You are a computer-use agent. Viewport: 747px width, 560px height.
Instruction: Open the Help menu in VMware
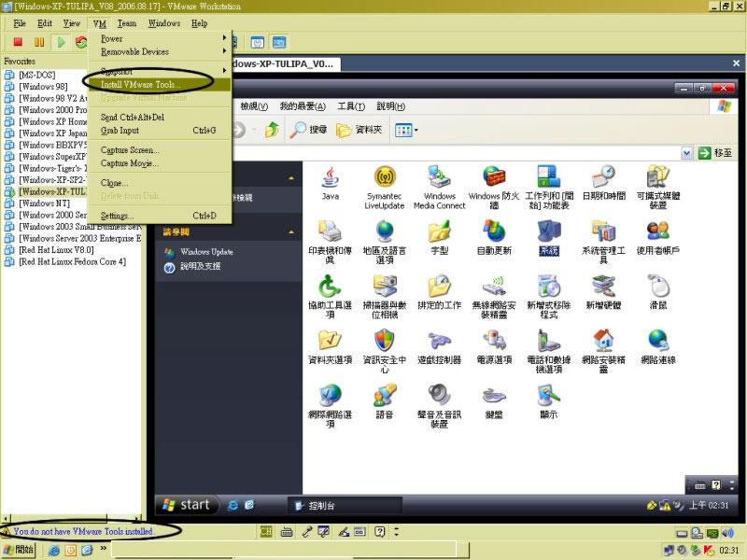[x=199, y=22]
